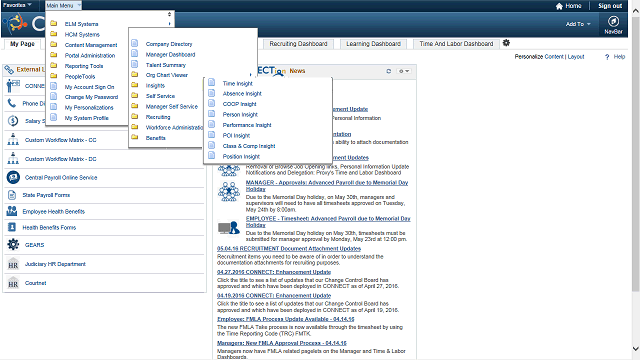Expand the Benefits submenu
This screenshot has width=640, height=360.
tap(156, 138)
